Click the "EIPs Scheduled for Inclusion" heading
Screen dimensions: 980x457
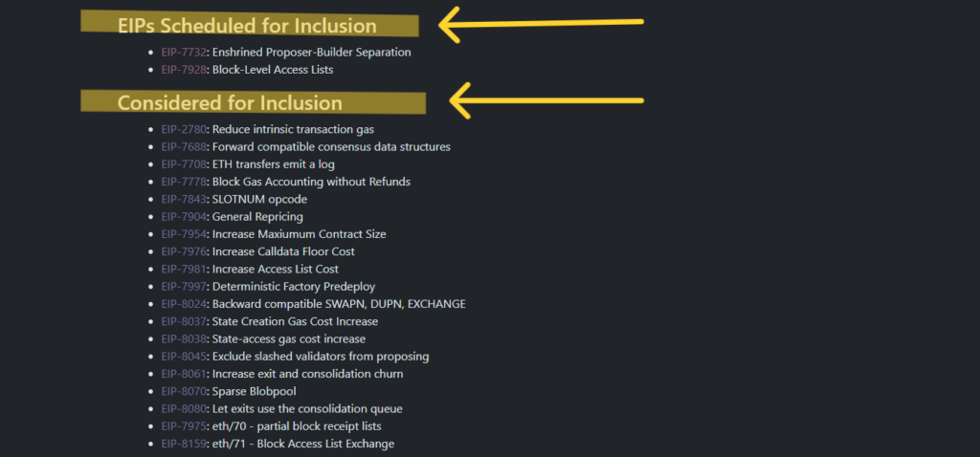[x=247, y=26]
